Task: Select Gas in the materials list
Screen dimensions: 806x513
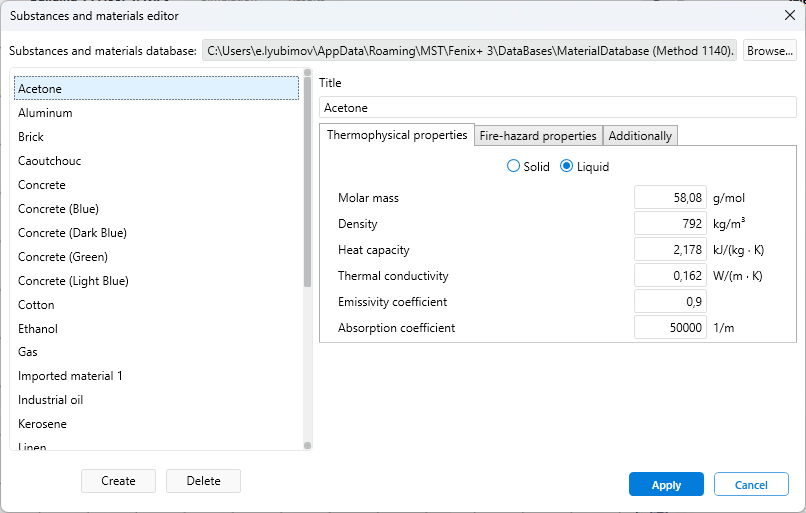Action: point(156,352)
